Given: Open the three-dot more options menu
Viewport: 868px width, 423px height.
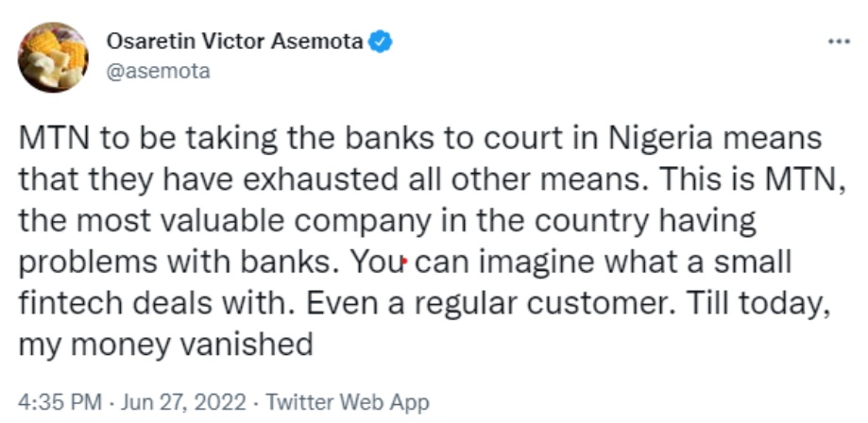Looking at the screenshot, I should tap(838, 43).
